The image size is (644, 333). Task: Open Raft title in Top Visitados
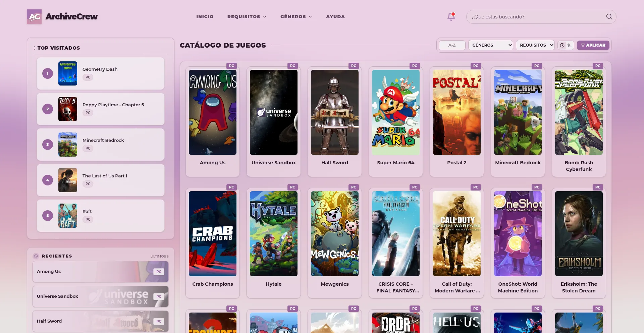click(87, 211)
